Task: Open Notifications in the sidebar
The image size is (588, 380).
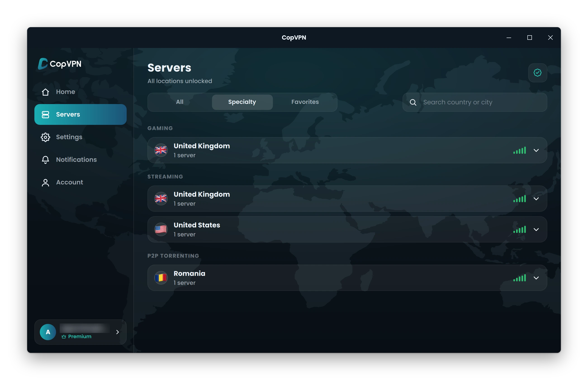Action: 81,160
